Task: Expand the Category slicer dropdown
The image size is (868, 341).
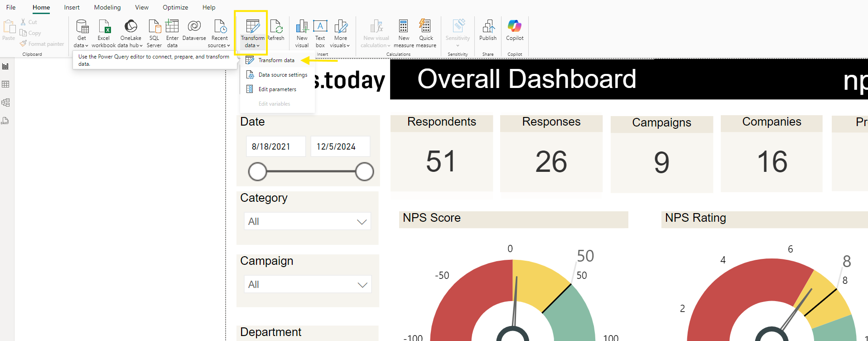Action: (x=362, y=222)
